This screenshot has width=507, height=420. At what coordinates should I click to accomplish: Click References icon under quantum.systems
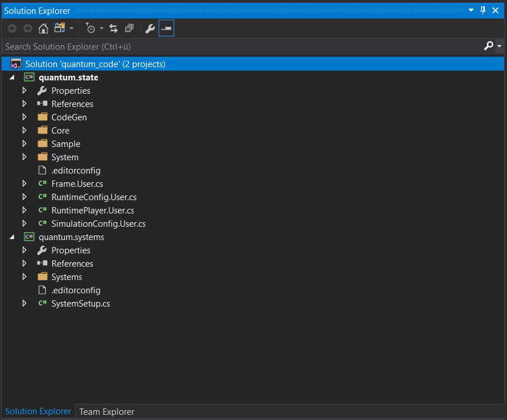(x=42, y=263)
